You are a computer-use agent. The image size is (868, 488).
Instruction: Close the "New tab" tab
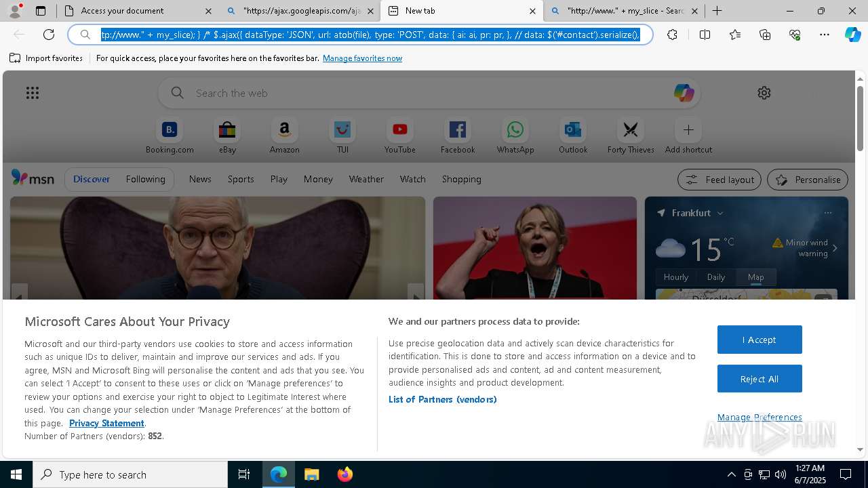(532, 11)
